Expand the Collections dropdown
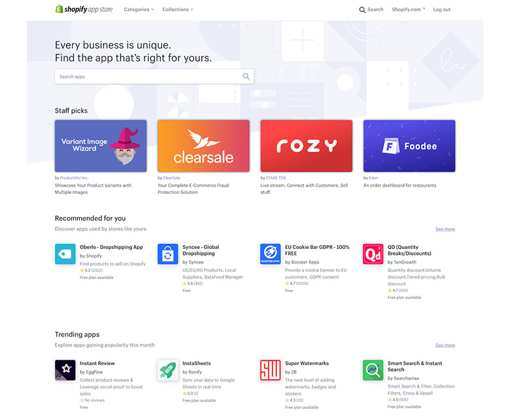Image resolution: width=524 pixels, height=420 pixels. [x=178, y=9]
